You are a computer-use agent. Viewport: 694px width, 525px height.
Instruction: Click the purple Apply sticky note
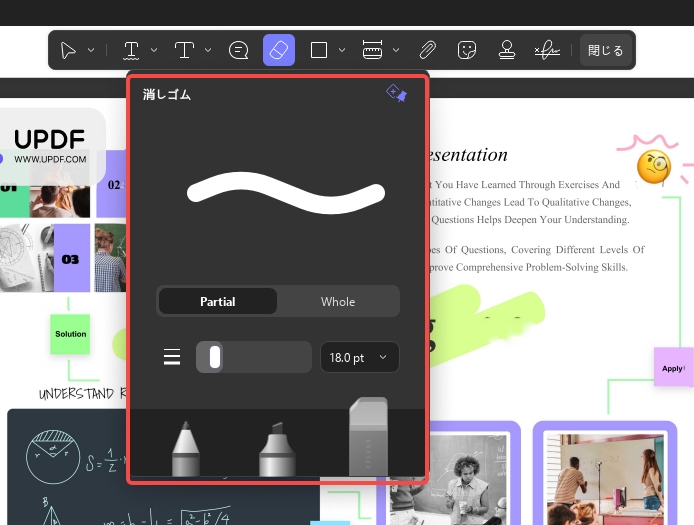pyautogui.click(x=674, y=367)
